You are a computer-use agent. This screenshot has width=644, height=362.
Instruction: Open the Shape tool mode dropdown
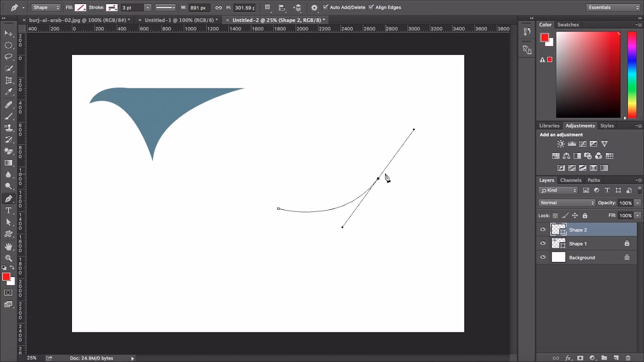click(45, 8)
